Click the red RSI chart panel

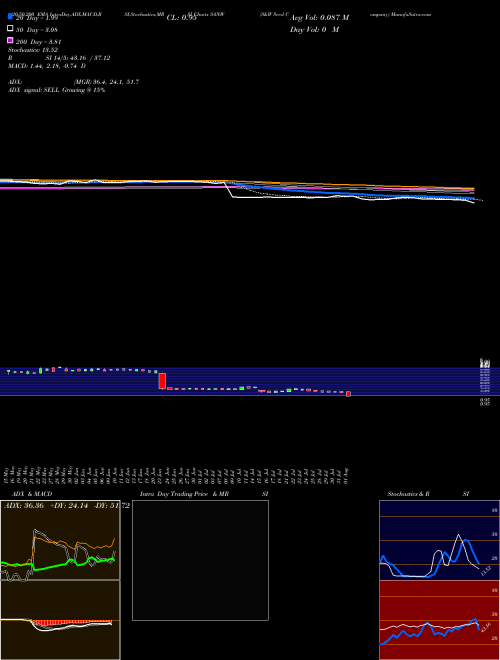tap(439, 620)
